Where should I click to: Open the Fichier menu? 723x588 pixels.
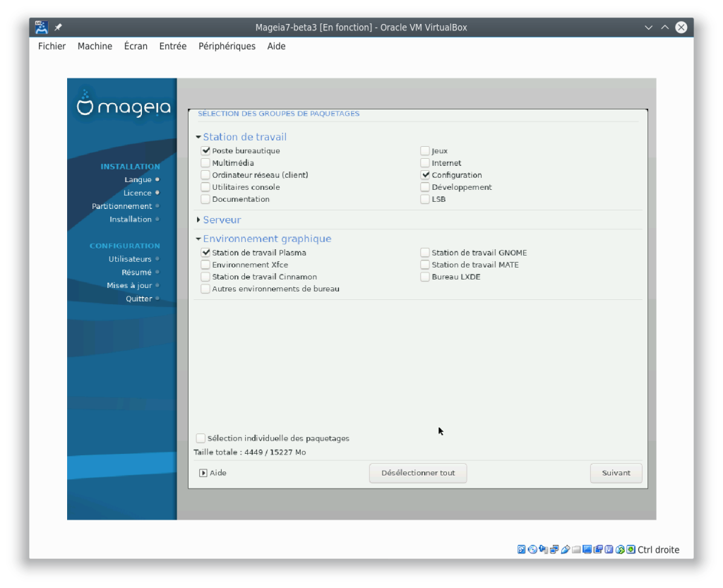[52, 46]
